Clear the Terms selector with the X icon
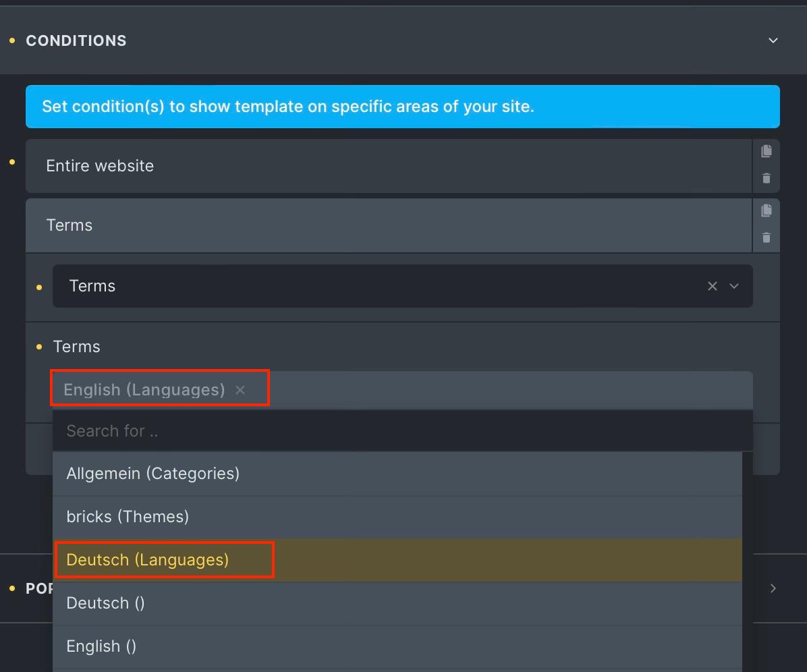 tap(712, 286)
